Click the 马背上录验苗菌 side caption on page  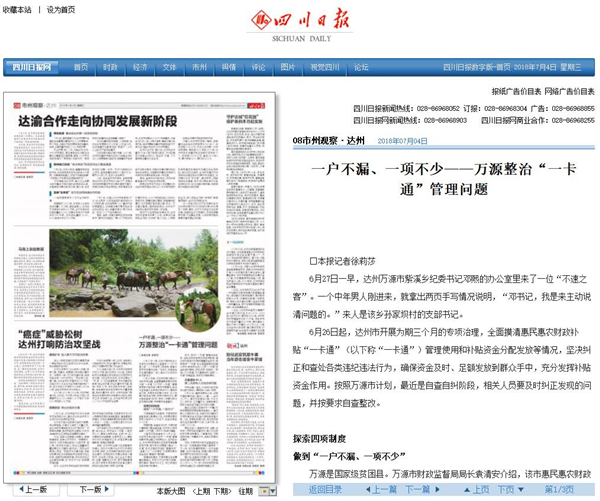(x=31, y=249)
